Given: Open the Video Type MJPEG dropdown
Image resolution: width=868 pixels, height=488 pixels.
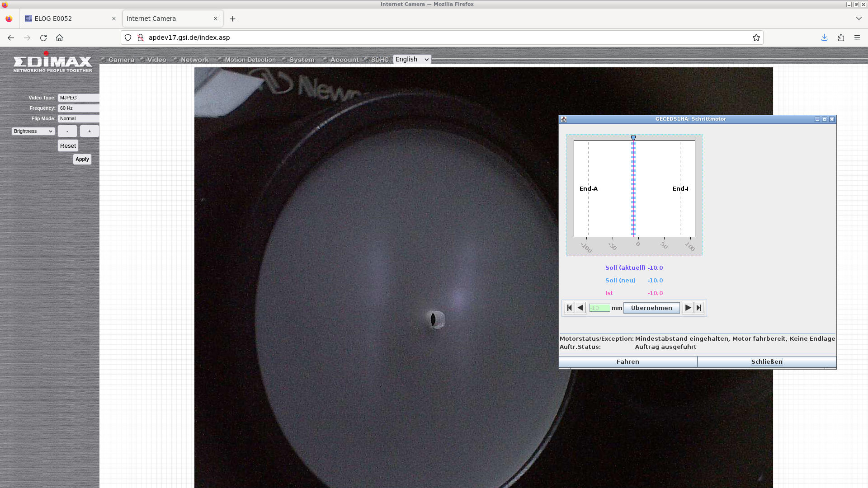Looking at the screenshot, I should 78,98.
